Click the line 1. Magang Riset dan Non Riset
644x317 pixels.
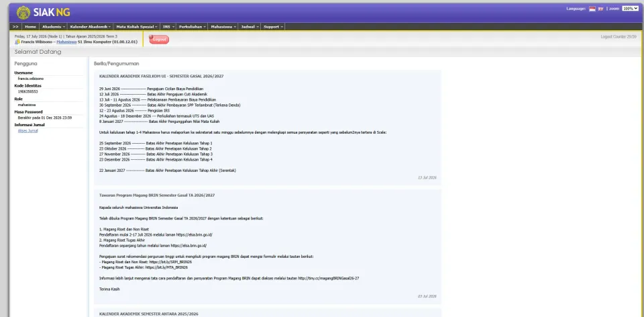(x=124, y=229)
